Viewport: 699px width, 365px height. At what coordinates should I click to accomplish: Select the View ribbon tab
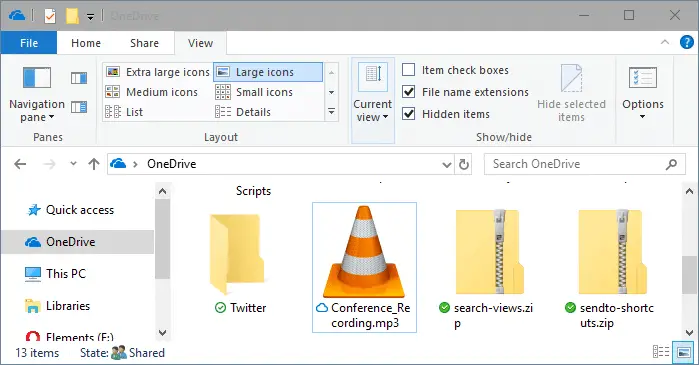[201, 43]
